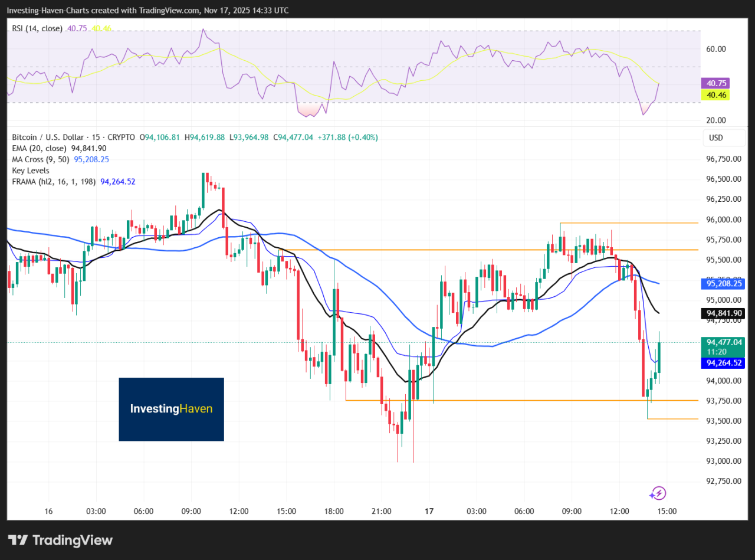Select the blue MA Cross tag 95,208.25
The height and width of the screenshot is (560, 755).
tap(723, 284)
